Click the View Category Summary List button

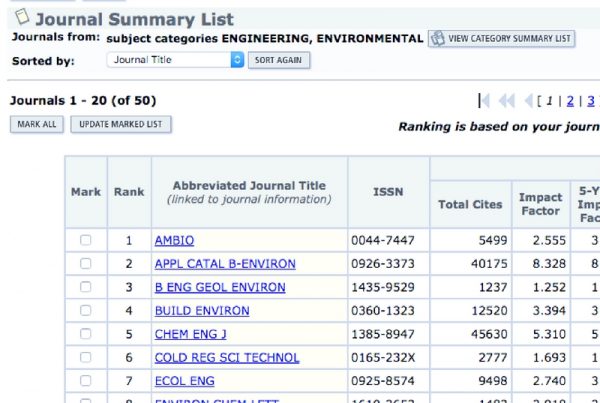point(502,38)
